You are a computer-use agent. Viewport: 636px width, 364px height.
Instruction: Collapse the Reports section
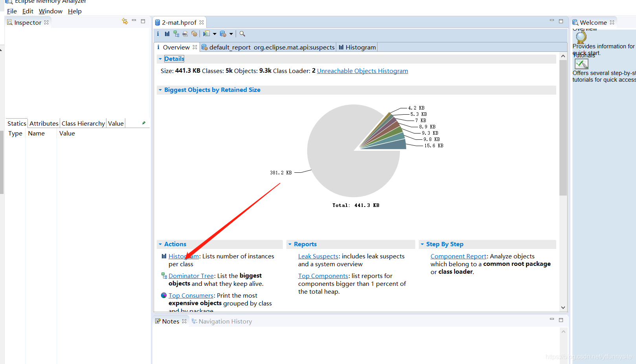pyautogui.click(x=290, y=244)
